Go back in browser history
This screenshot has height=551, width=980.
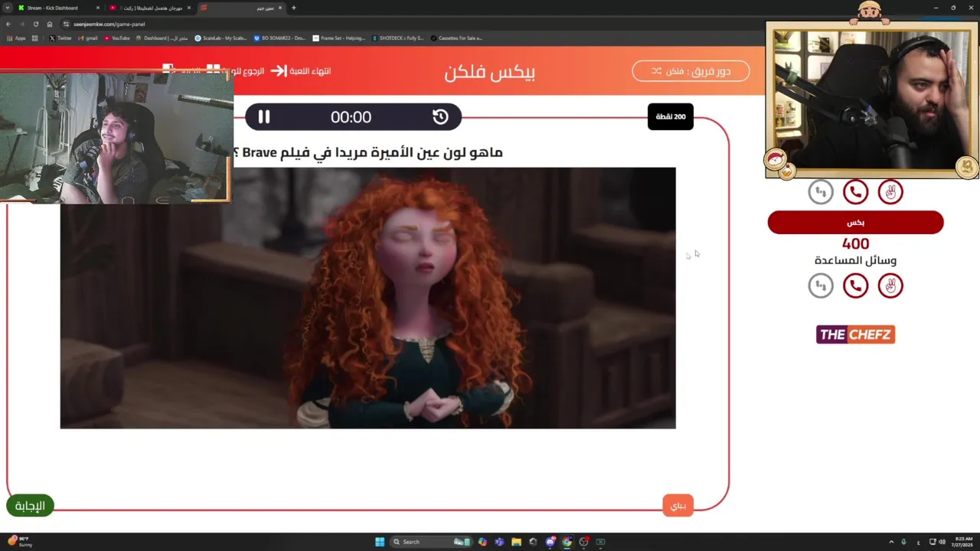pyautogui.click(x=8, y=24)
